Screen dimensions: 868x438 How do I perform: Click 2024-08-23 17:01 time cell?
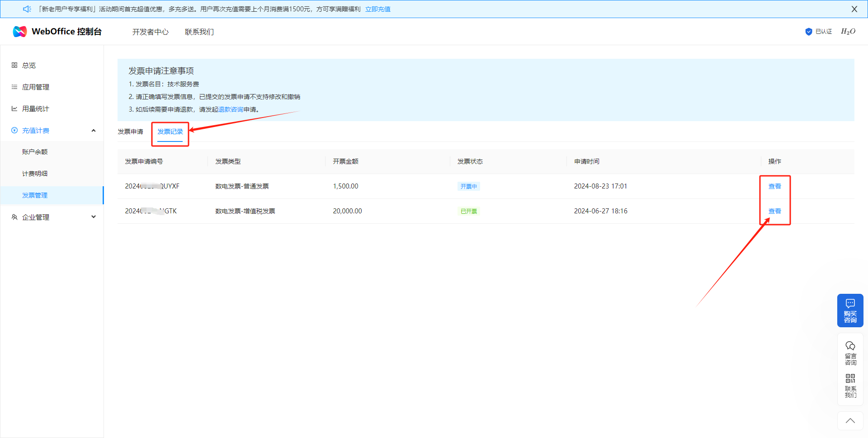(x=600, y=186)
